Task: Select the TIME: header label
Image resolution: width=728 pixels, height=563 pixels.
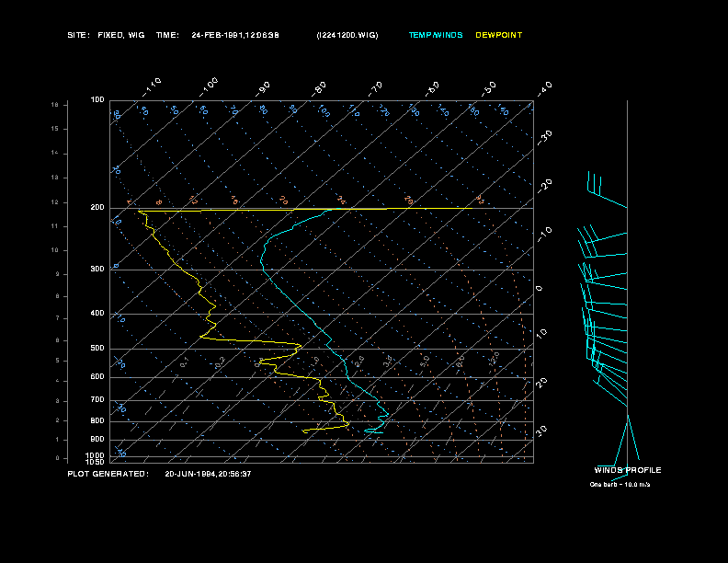Action: click(x=167, y=35)
